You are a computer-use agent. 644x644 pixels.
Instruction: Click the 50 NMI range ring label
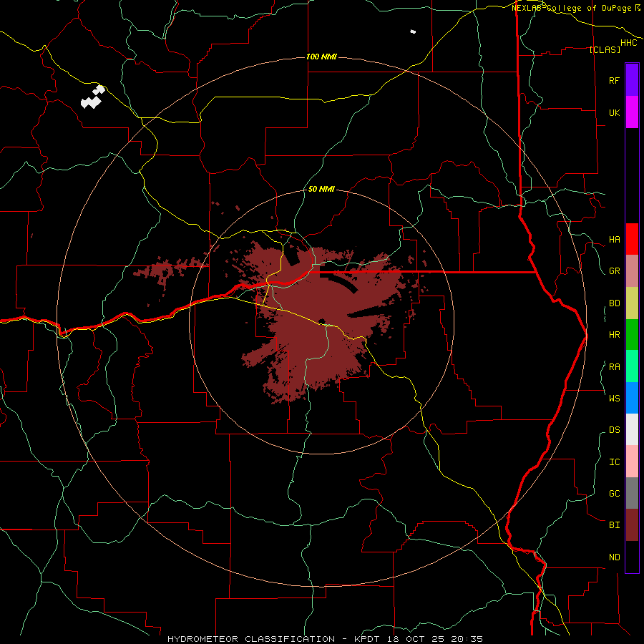pos(321,189)
